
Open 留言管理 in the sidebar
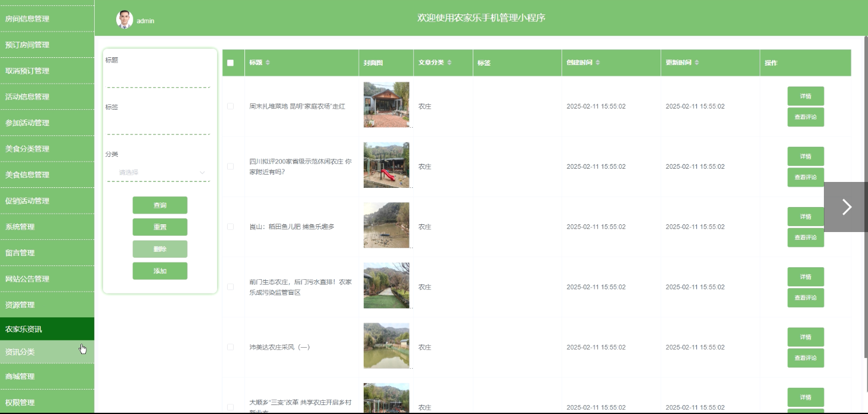[47, 253]
